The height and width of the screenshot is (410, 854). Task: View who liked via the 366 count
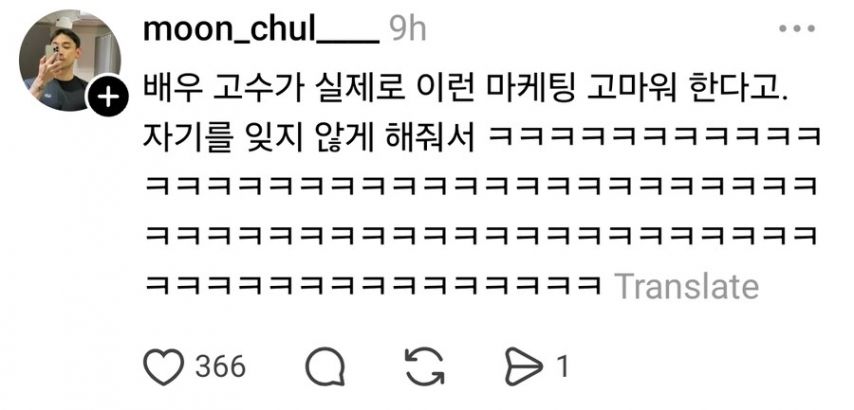click(x=221, y=367)
